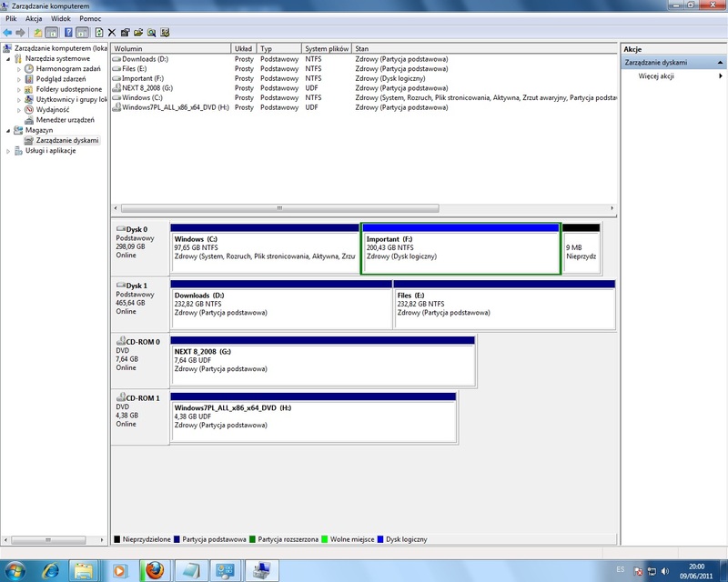
Task: Select the Windows (C:) partition block on Dysk 0
Action: click(265, 248)
